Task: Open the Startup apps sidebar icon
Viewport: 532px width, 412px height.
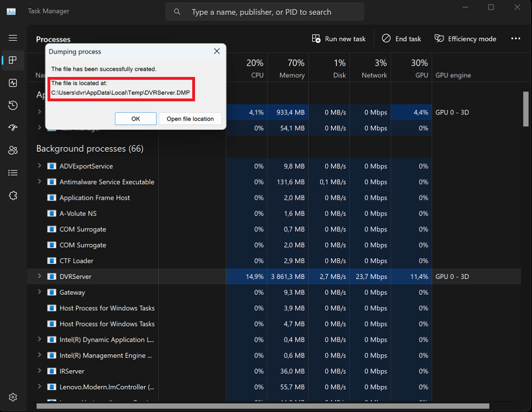Action: coord(13,128)
